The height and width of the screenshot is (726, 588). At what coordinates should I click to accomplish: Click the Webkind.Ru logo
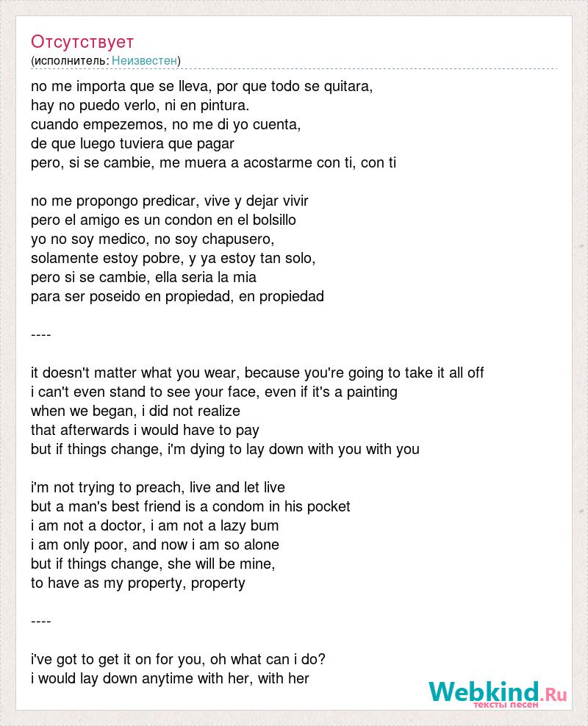tap(498, 693)
